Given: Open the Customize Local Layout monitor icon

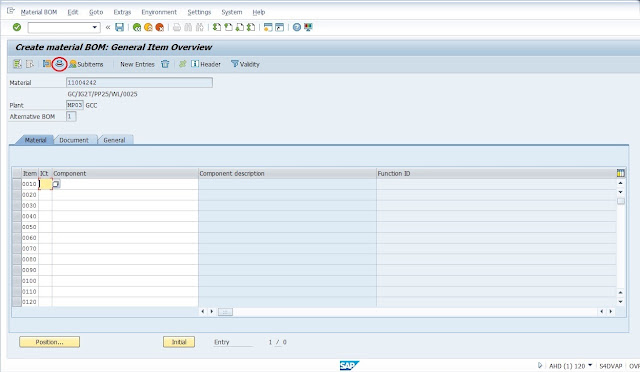Looking at the screenshot, I should click(x=308, y=27).
